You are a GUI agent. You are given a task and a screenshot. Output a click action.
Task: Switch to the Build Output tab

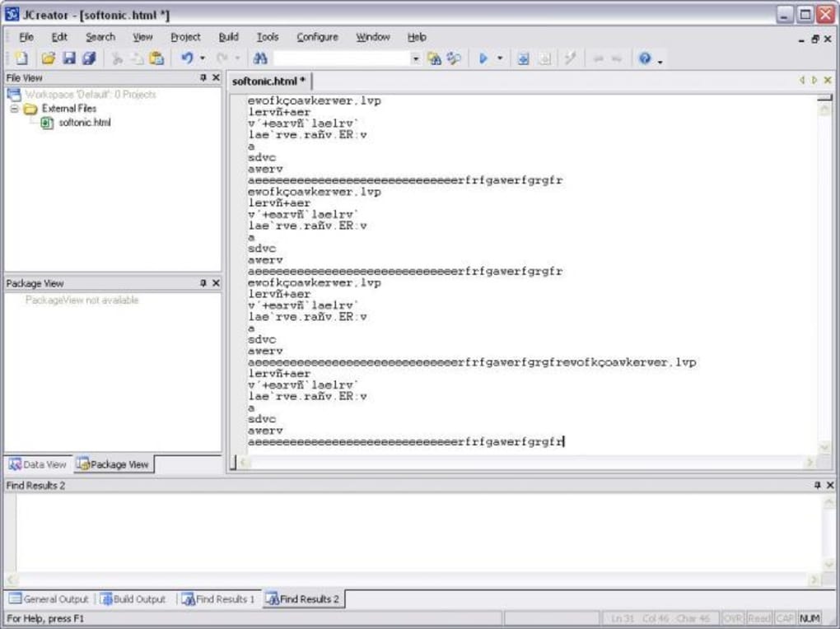pos(133,599)
